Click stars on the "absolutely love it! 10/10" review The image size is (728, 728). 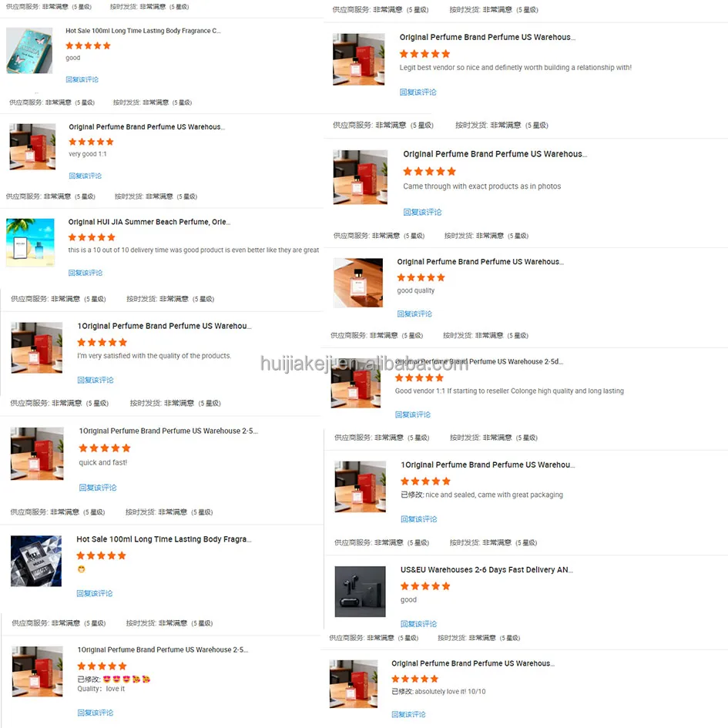(x=415, y=679)
